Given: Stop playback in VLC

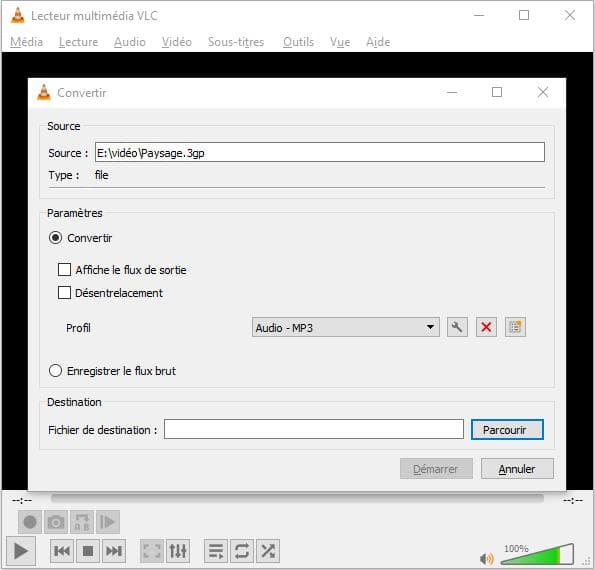Looking at the screenshot, I should [88, 551].
